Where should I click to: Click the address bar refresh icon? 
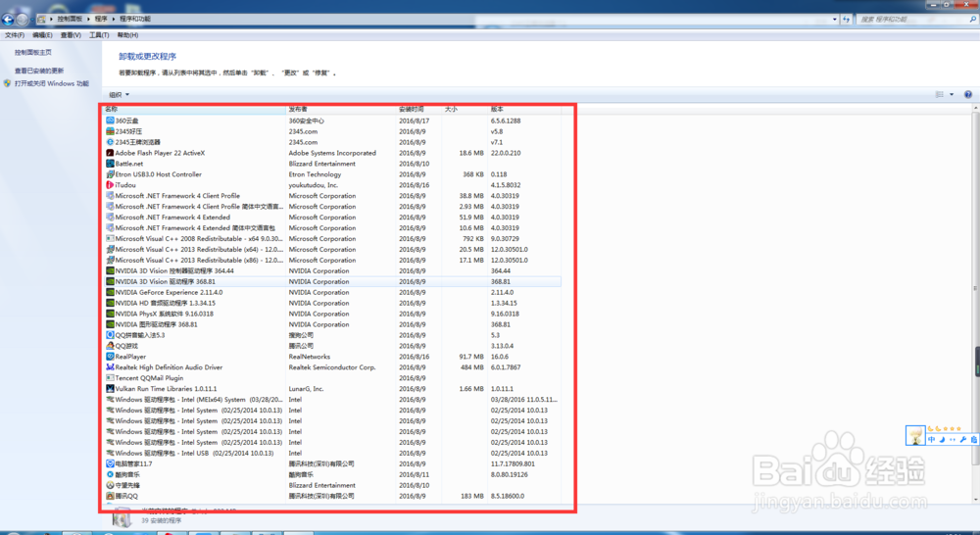point(847,20)
